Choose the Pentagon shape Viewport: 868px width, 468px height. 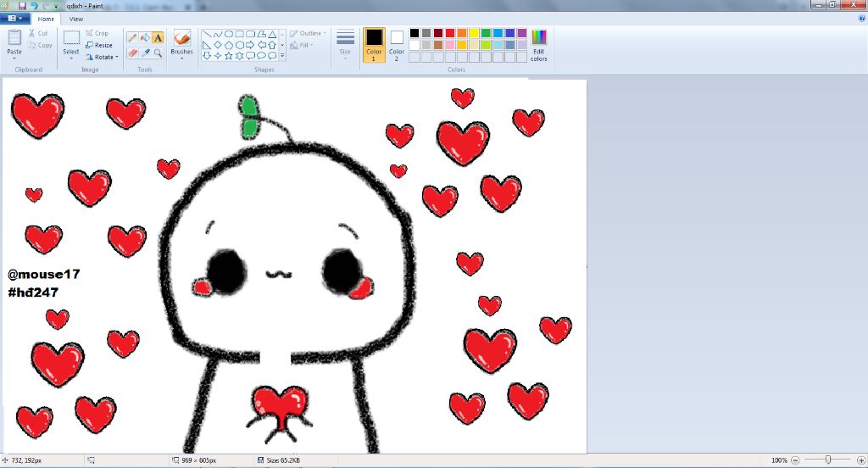coord(229,45)
